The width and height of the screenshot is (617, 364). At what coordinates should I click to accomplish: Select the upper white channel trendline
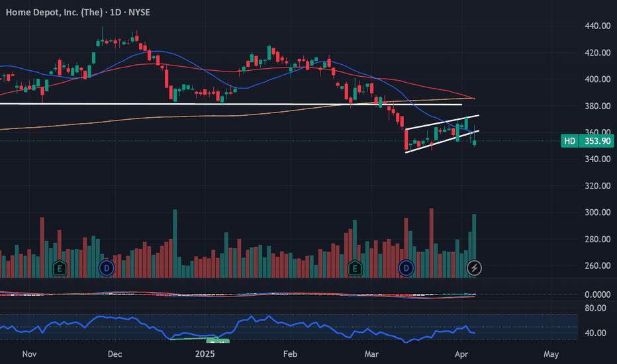442,122
